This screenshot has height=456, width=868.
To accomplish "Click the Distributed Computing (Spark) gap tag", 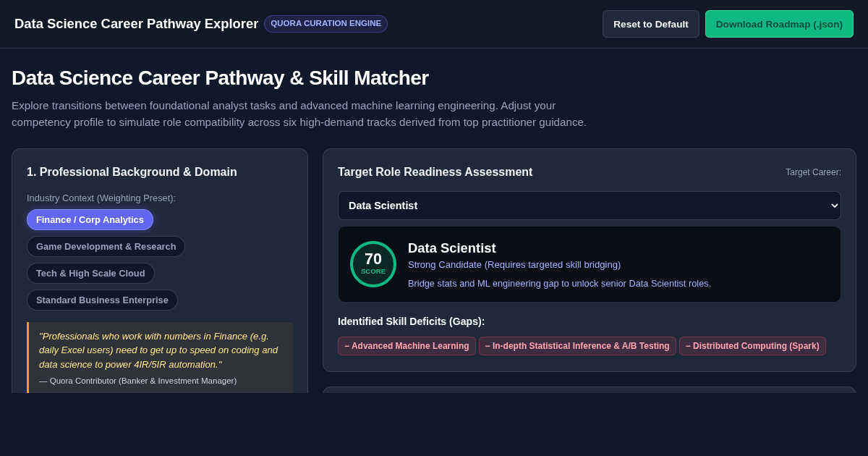I will coord(752,346).
